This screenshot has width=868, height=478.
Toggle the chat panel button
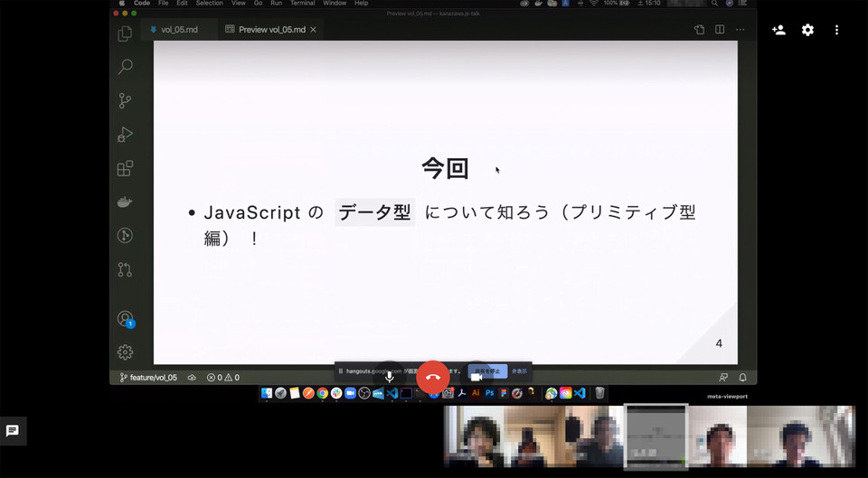coord(13,431)
